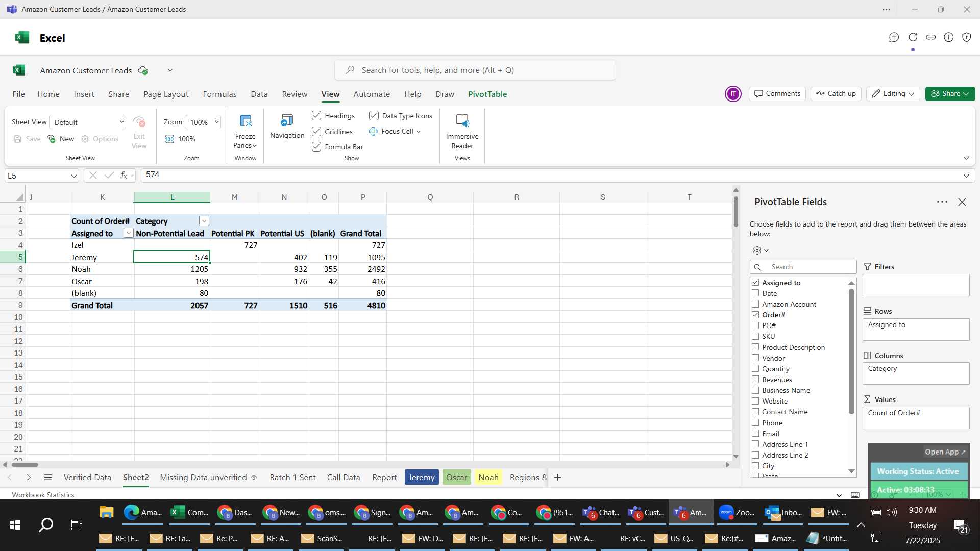Uncheck the Order# field
The width and height of the screenshot is (980, 551).
click(x=755, y=315)
